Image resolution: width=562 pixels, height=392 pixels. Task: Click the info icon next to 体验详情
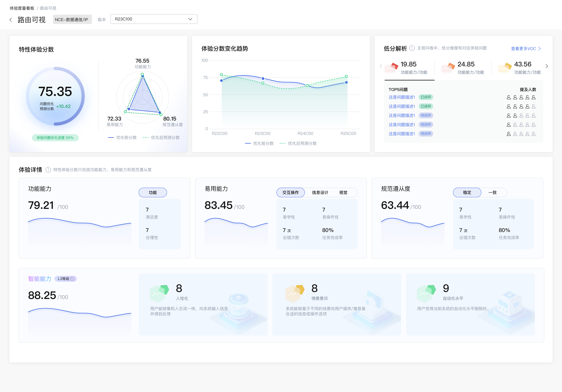click(48, 170)
